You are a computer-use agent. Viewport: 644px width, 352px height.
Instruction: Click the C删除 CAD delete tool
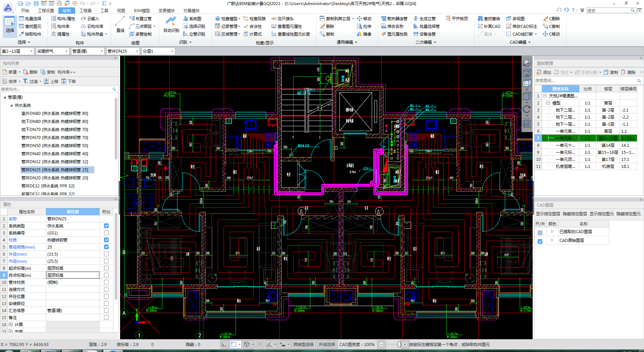tap(551, 19)
